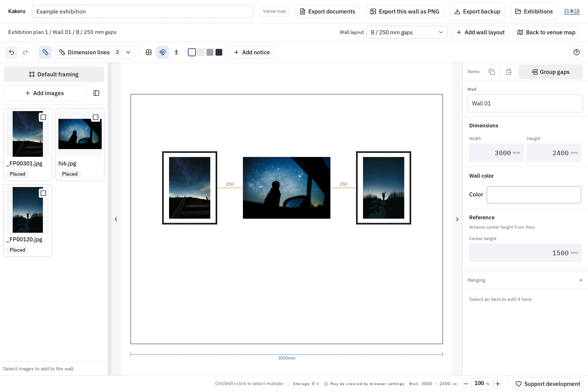Click Export documents
588x392 pixels.
click(327, 11)
